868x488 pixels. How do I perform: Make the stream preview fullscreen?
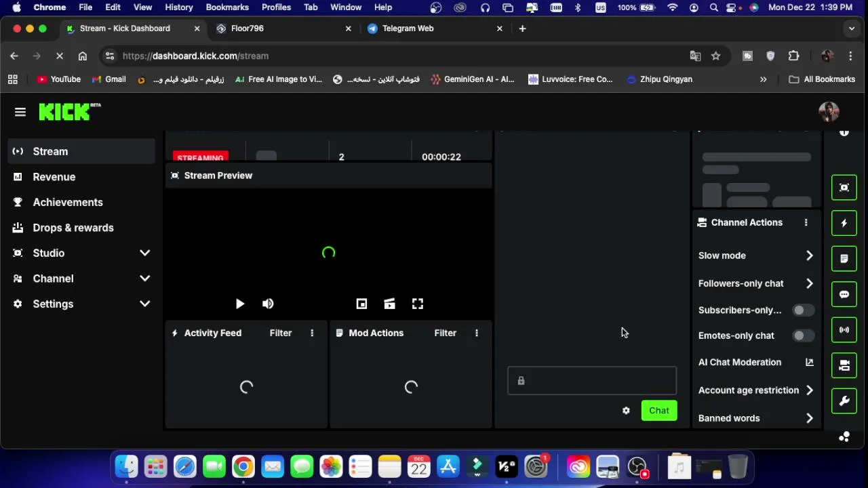418,304
